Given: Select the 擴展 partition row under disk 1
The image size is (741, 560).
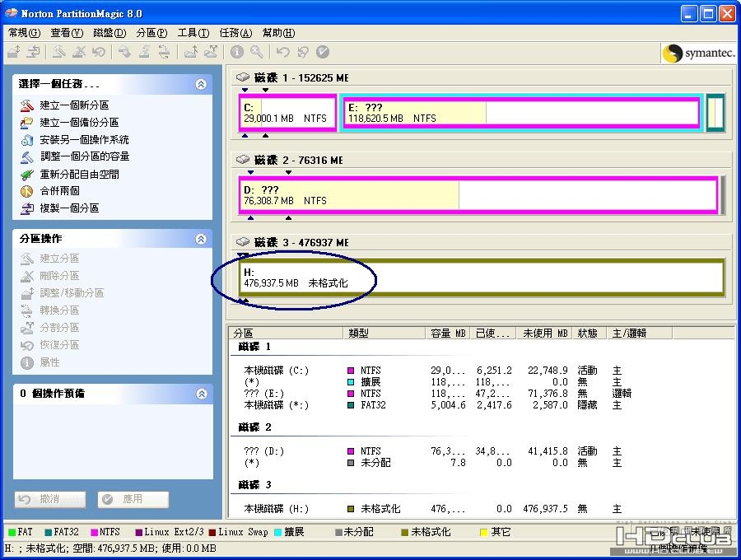Looking at the screenshot, I should (438, 382).
